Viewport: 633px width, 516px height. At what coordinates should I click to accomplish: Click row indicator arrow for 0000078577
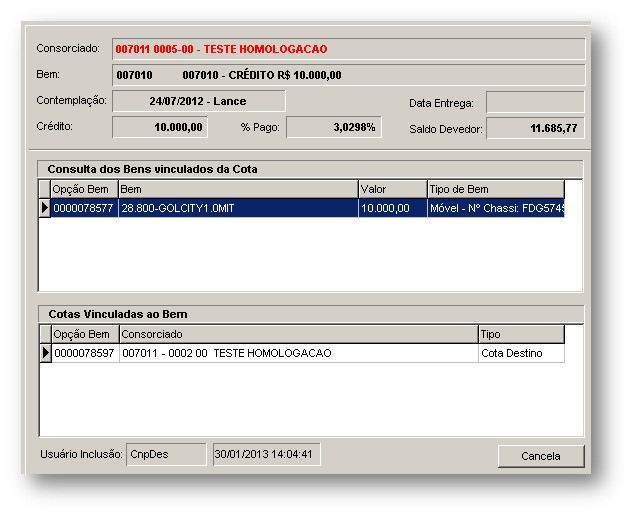pos(44,208)
